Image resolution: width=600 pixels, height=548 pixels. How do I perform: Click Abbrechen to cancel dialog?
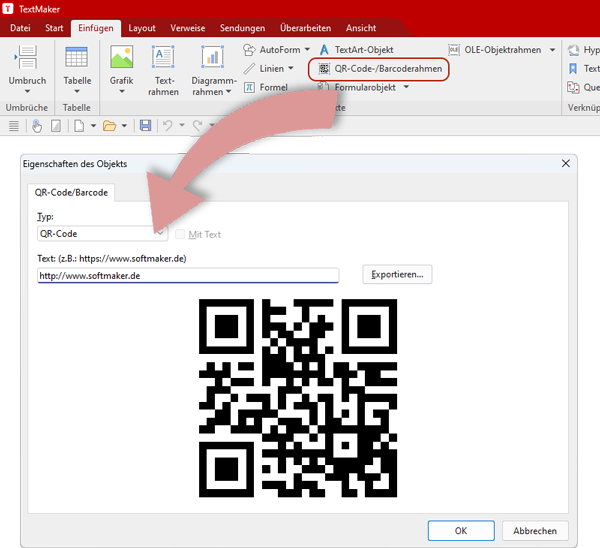[535, 531]
